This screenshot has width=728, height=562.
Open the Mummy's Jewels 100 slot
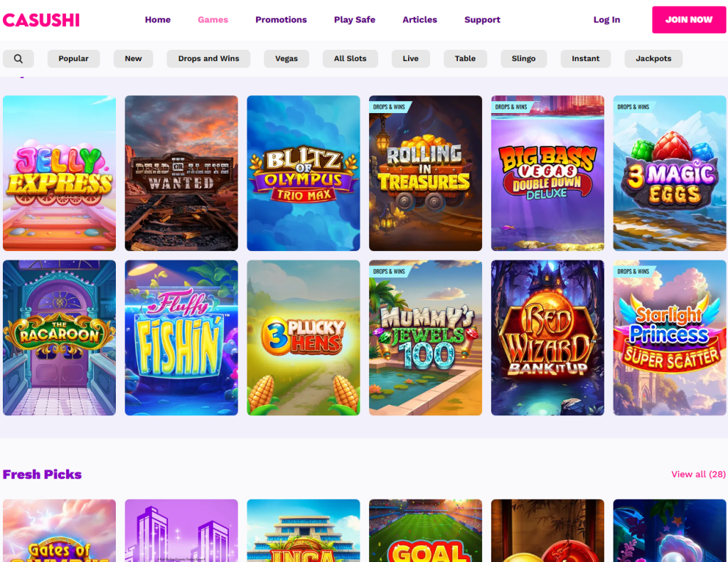pyautogui.click(x=425, y=337)
